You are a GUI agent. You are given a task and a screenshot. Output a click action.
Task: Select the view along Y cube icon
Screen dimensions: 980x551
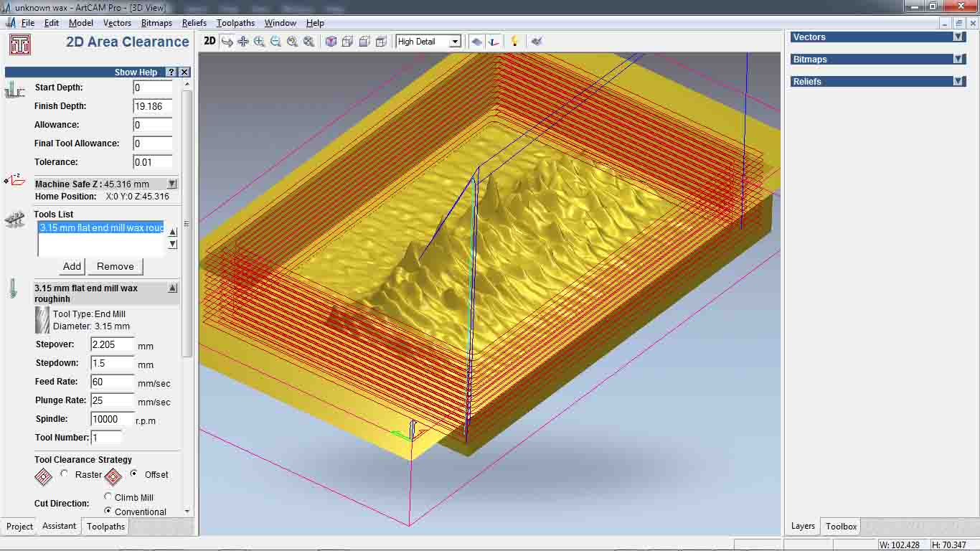[x=364, y=42]
